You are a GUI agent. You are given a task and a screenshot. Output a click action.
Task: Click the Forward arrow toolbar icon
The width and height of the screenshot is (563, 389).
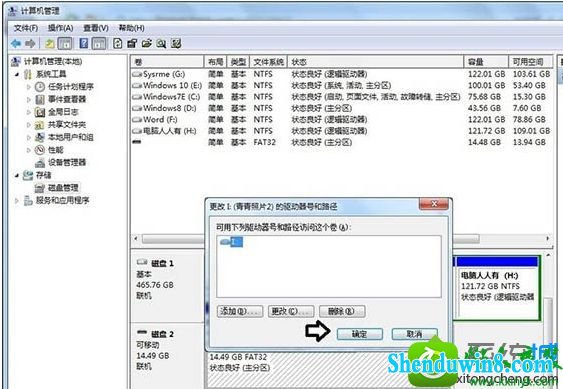click(x=30, y=43)
